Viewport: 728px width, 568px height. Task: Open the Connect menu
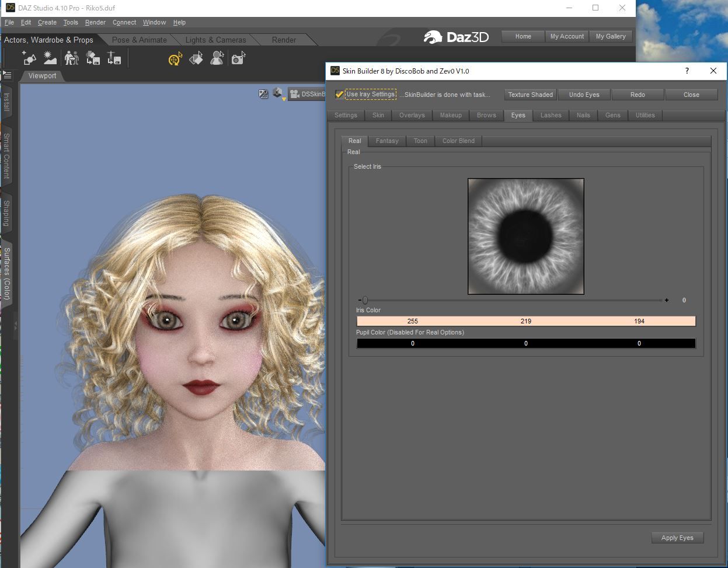coord(124,22)
